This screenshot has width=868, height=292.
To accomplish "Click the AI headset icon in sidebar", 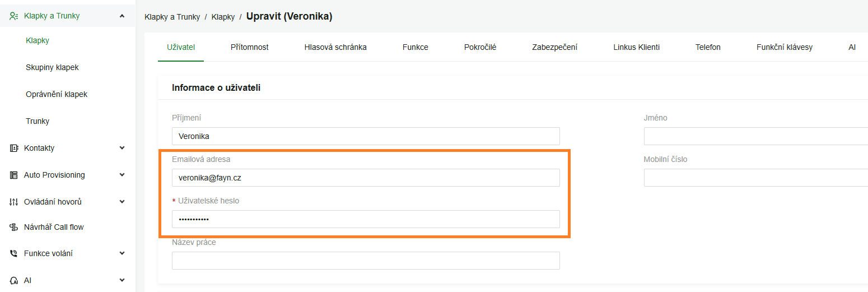I will (x=14, y=280).
